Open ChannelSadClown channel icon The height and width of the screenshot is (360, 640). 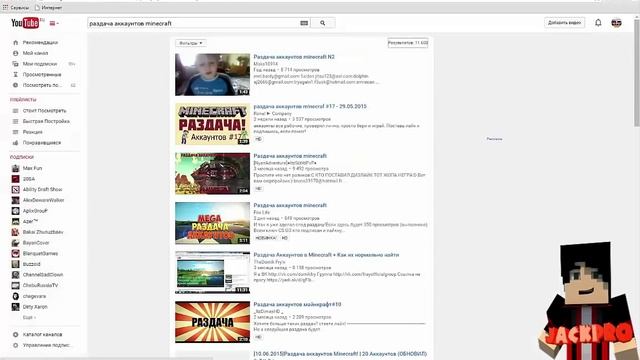click(x=16, y=275)
